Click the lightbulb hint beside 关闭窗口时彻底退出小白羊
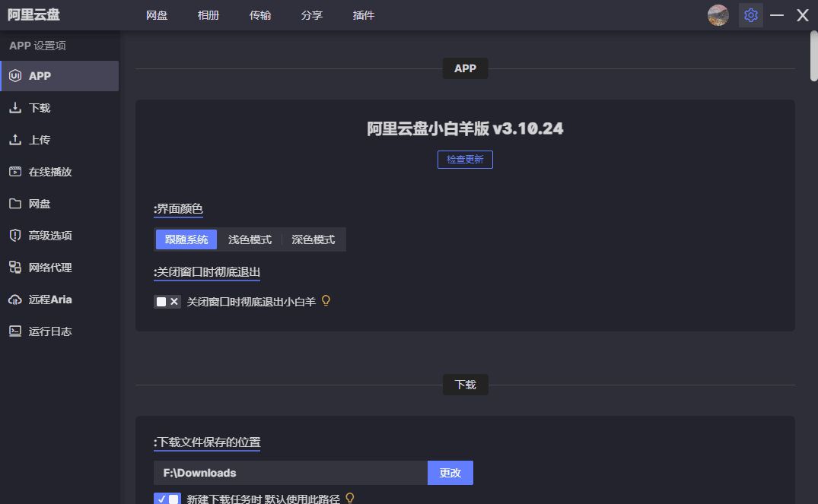Screen dimensions: 818x504 pyautogui.click(x=326, y=301)
